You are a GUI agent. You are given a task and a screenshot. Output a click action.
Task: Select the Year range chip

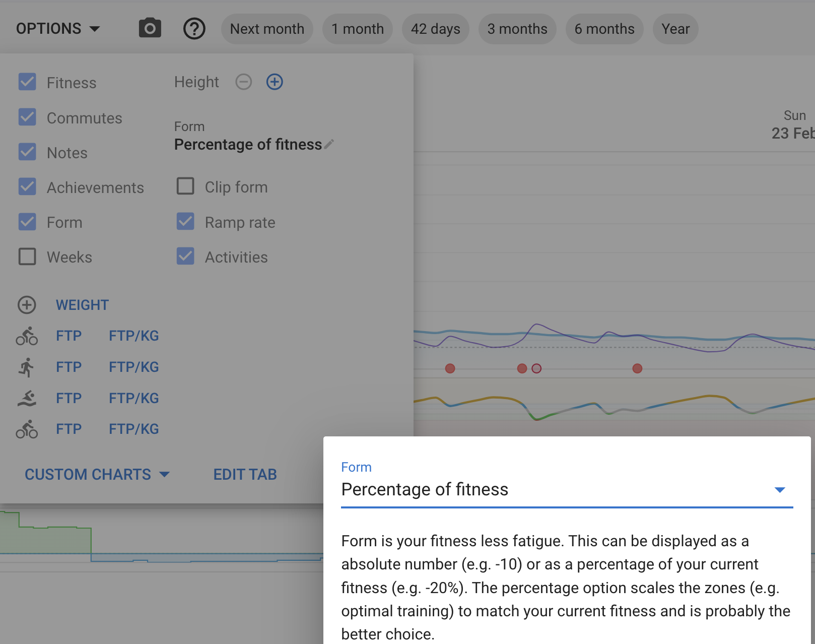(x=675, y=29)
